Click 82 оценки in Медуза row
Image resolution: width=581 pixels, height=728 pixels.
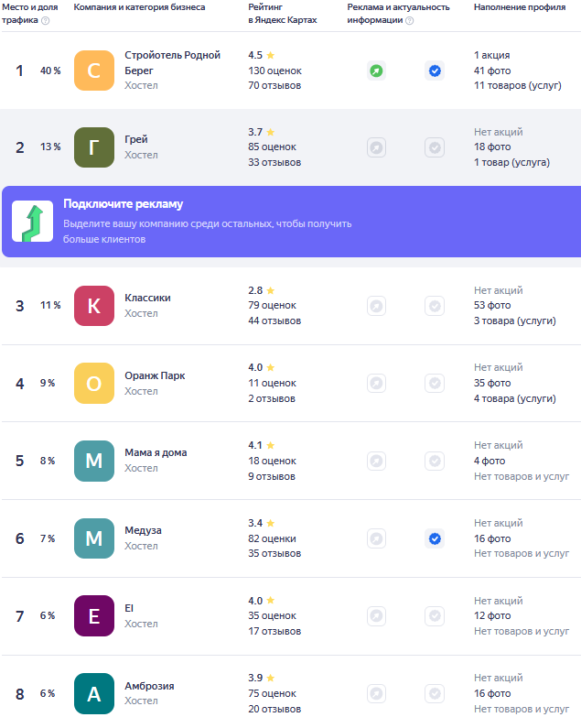[272, 538]
